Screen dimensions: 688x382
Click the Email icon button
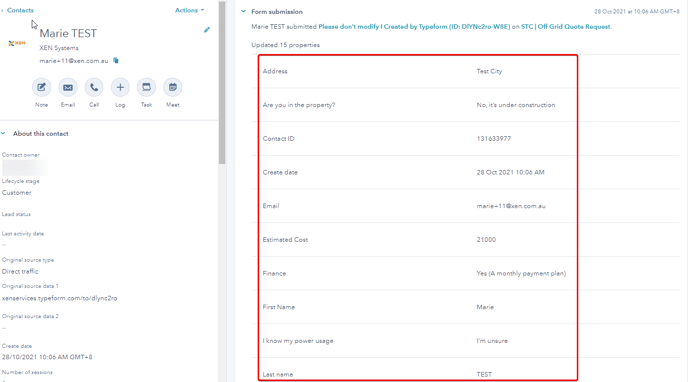(x=68, y=87)
